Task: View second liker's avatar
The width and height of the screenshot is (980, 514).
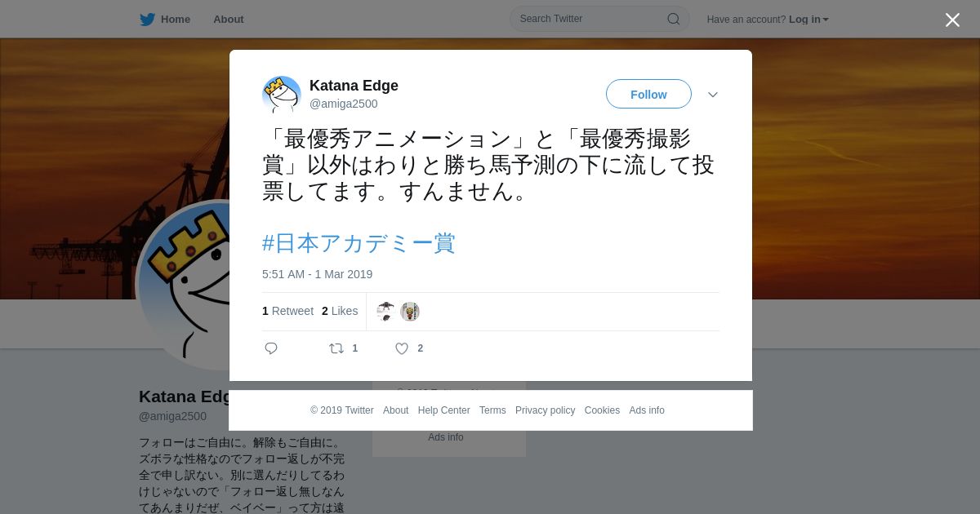Action: click(x=410, y=311)
